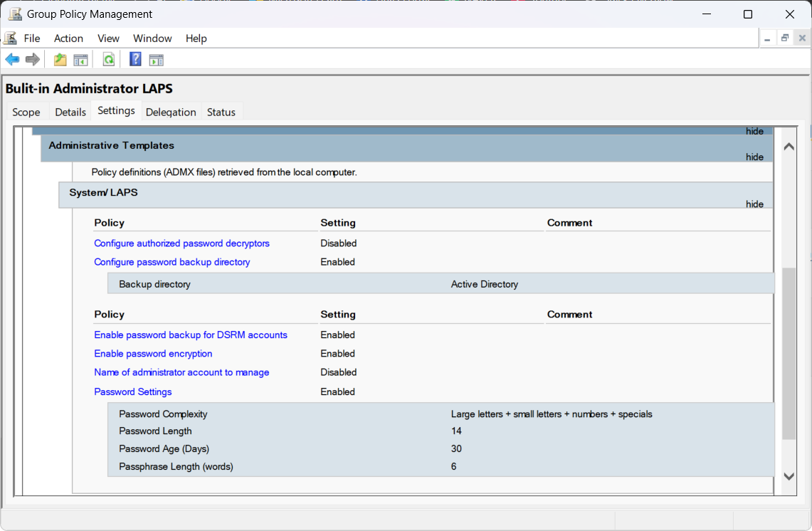Click the Password Age value 30

tap(456, 448)
